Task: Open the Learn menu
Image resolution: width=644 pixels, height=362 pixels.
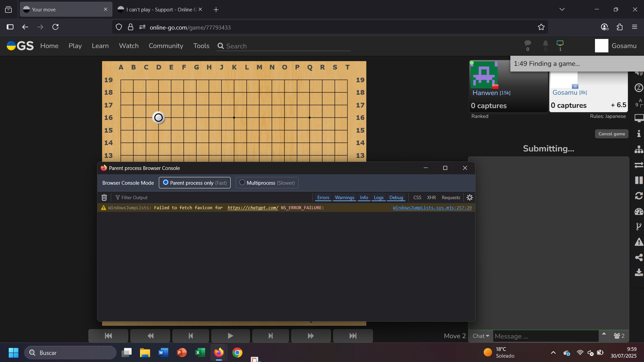Action: point(100,46)
